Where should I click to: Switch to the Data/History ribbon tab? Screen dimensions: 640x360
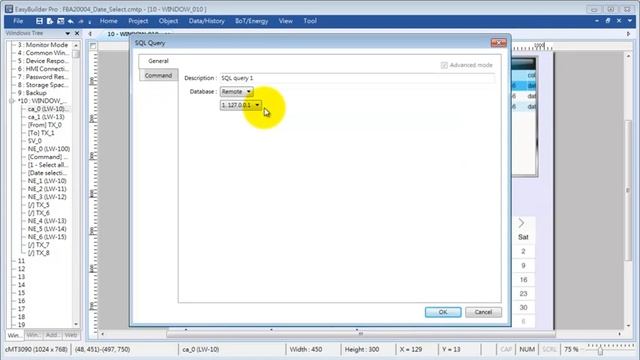(207, 21)
